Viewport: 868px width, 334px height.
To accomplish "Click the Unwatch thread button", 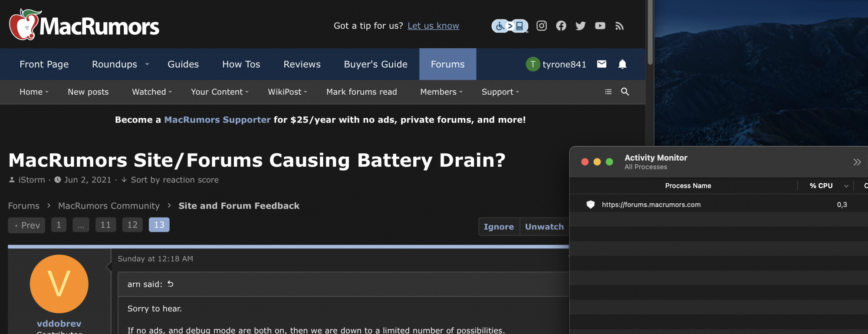I will click(544, 227).
